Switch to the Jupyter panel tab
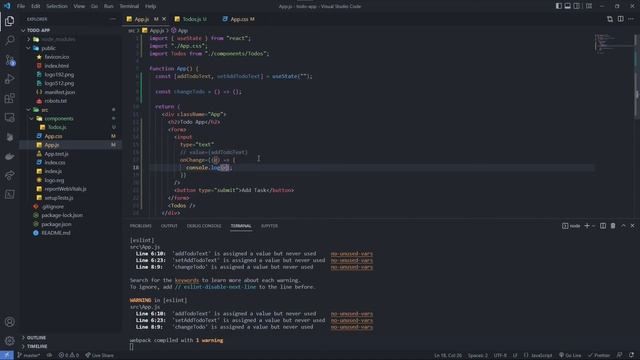 [269, 226]
